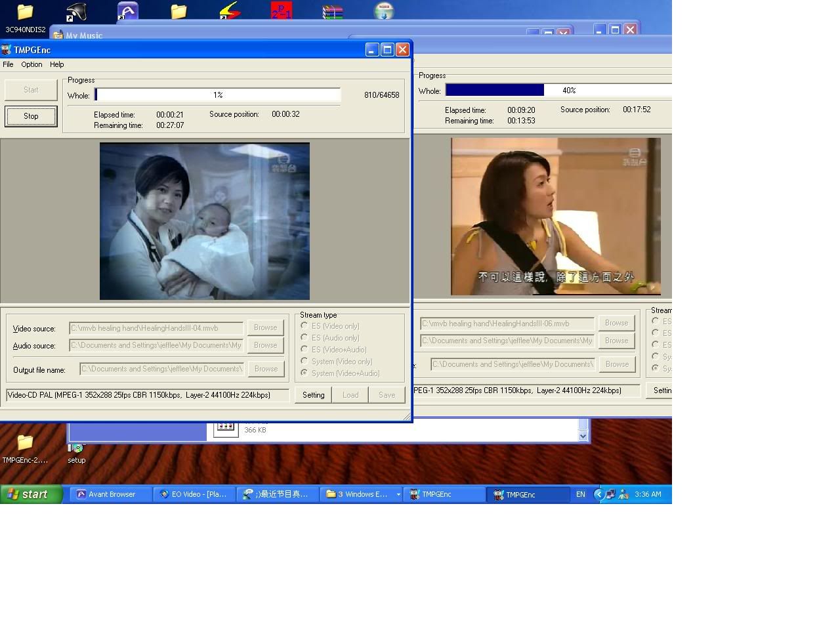Open the WinRAR books icon on desktop
The image size is (840, 630).
(x=333, y=12)
